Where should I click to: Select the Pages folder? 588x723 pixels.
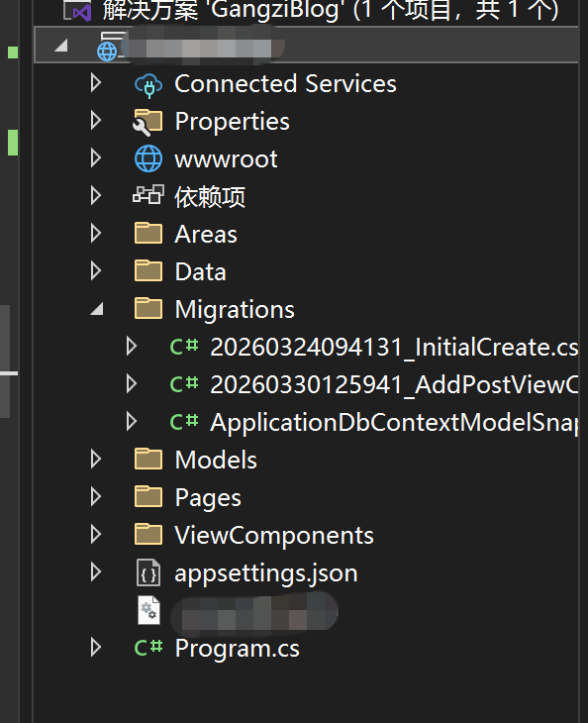(208, 497)
